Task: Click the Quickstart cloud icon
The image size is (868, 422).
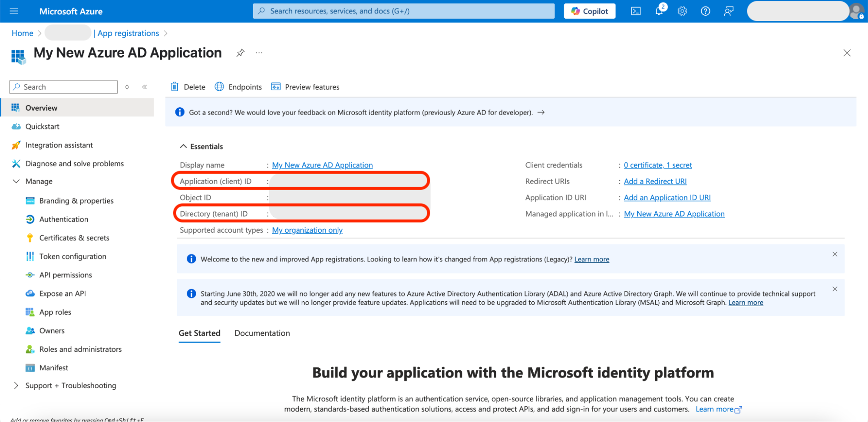Action: pos(16,126)
